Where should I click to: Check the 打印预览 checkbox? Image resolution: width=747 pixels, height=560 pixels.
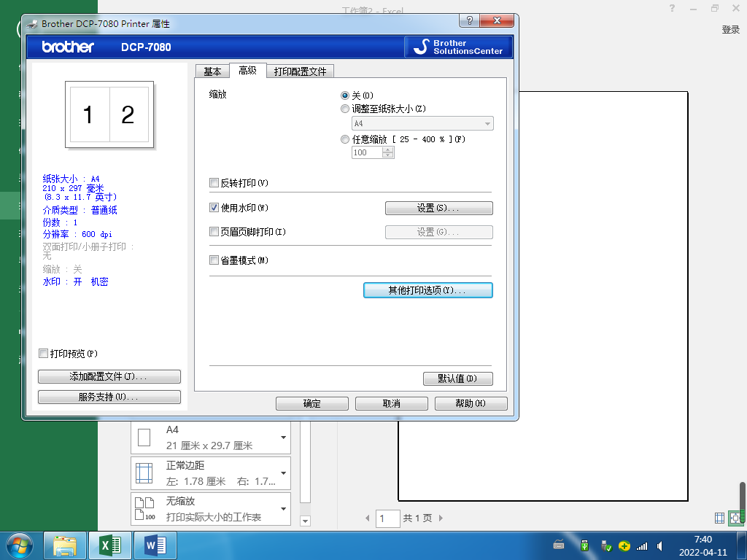(43, 354)
